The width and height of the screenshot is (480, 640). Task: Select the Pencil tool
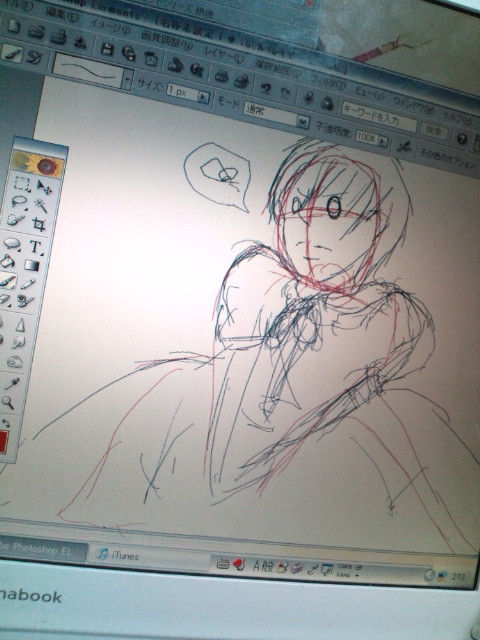coord(29,284)
